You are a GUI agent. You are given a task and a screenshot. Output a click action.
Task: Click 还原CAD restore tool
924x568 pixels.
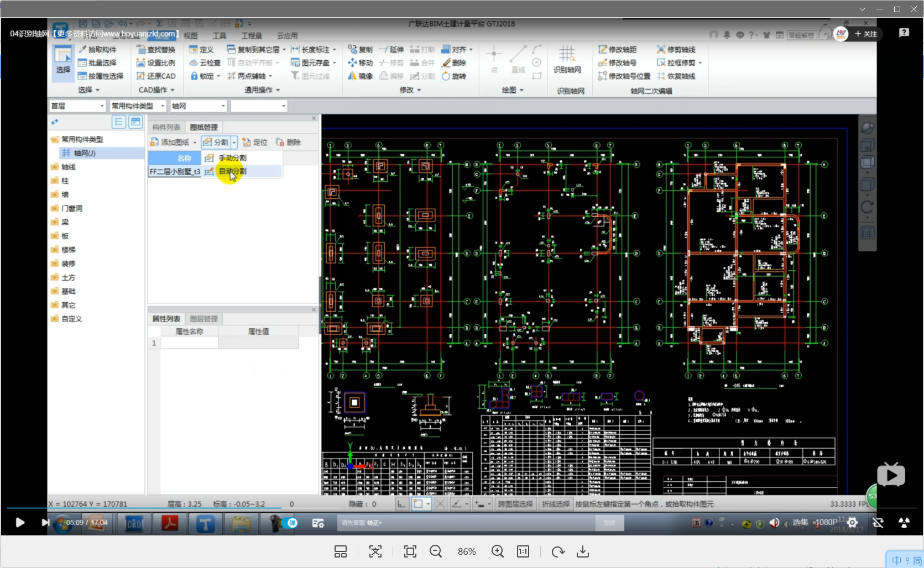pos(156,76)
